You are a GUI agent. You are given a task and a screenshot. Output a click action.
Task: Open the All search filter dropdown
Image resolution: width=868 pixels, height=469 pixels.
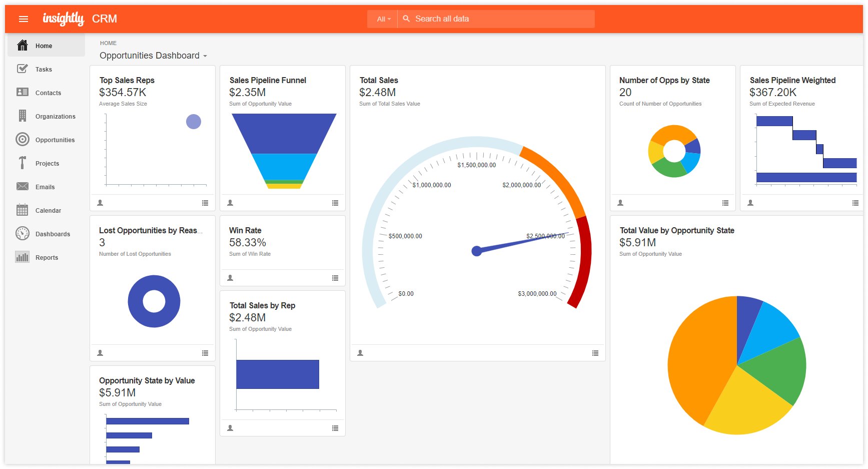pos(382,19)
